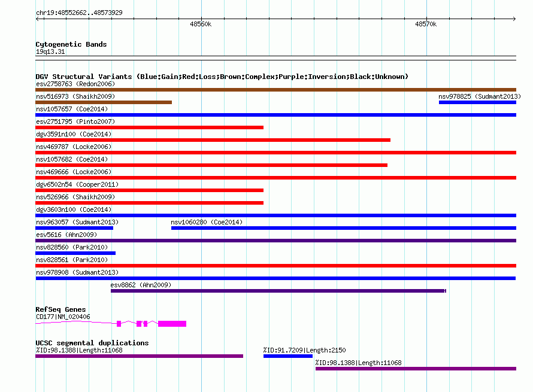Select the dgv3603n100 (Coe2014) label
Image resolution: width=533 pixels, height=392 pixels.
pyautogui.click(x=74, y=209)
